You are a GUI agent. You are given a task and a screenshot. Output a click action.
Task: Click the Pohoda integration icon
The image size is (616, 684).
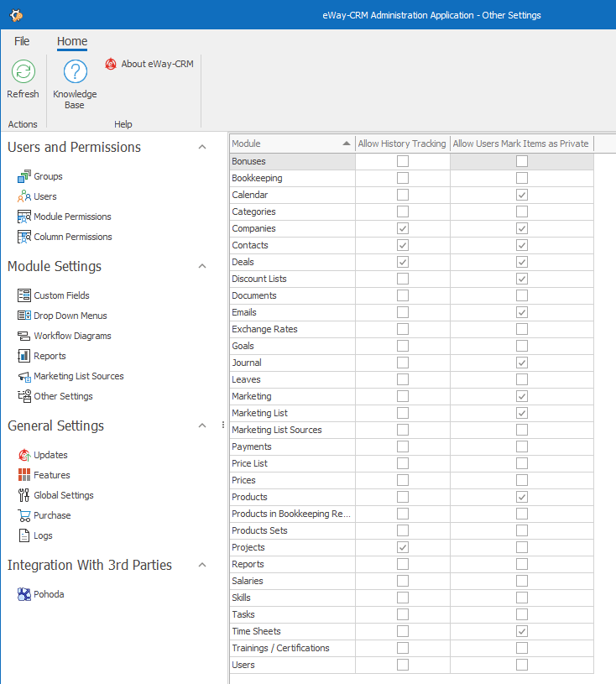(x=24, y=594)
